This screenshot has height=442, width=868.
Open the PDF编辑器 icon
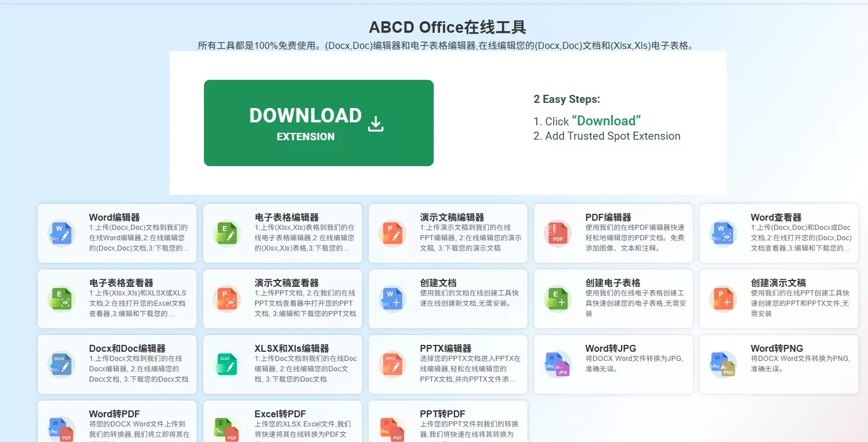(x=557, y=233)
